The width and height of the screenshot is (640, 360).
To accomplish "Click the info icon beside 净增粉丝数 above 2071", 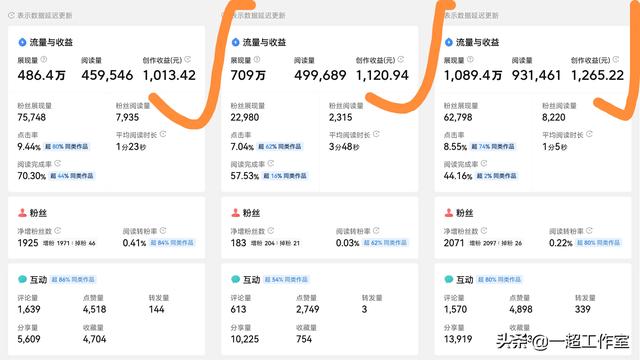I will tap(484, 231).
